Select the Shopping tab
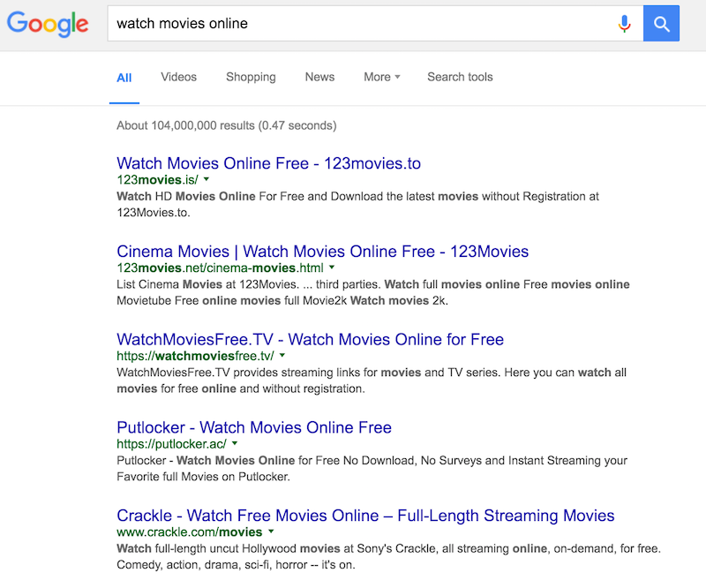This screenshot has height=588, width=706. (251, 77)
